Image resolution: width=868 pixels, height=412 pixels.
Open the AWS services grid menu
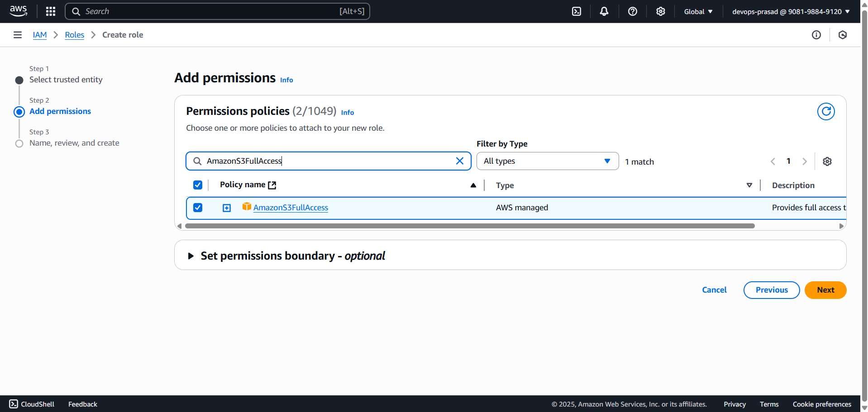50,11
